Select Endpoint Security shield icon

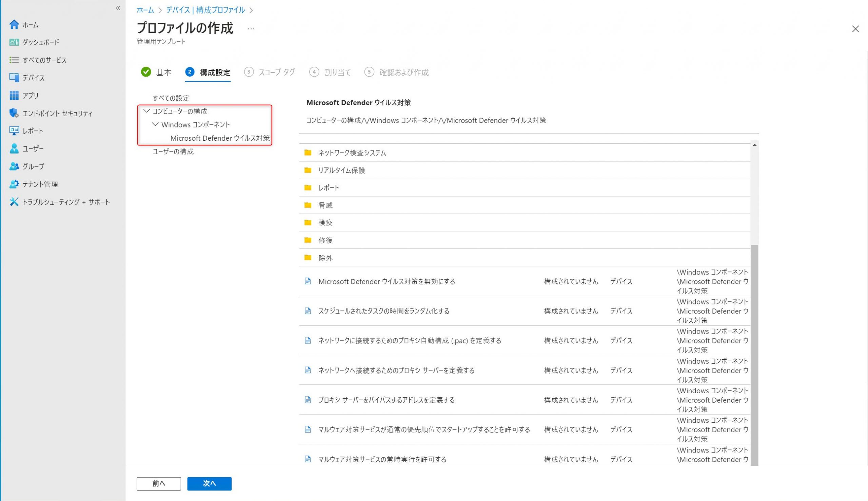pos(14,113)
